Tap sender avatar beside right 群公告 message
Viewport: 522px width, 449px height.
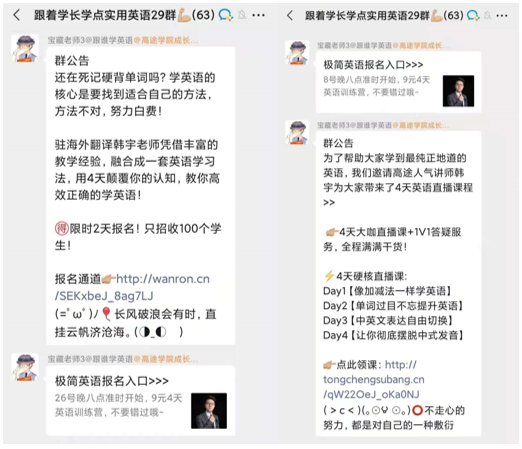click(297, 132)
